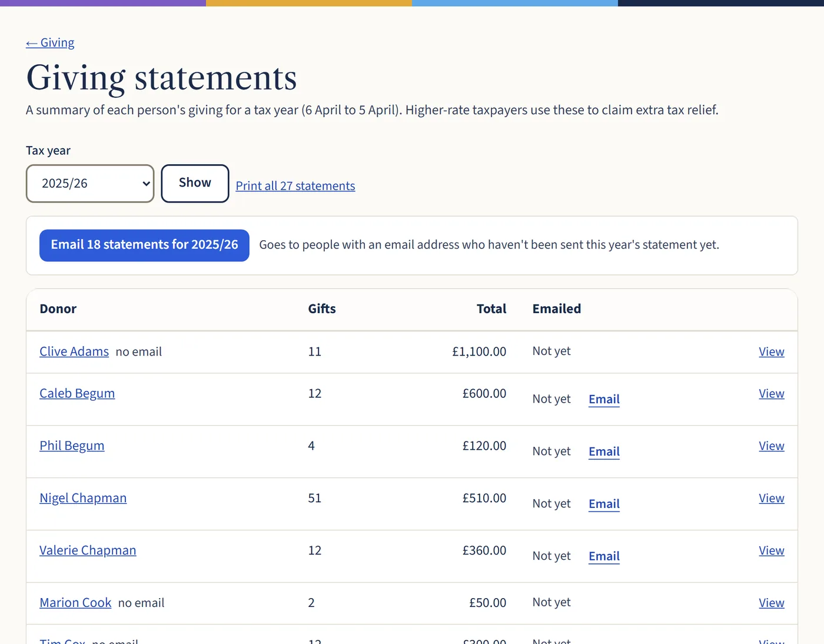Select the £360.00 total for Valerie Chapman

click(x=484, y=550)
